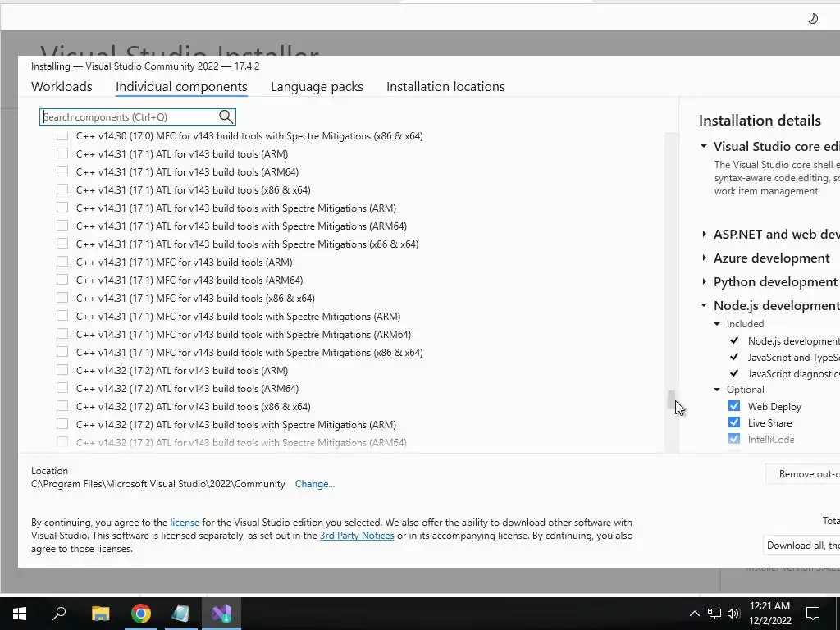The image size is (840, 630).
Task: Select the Individual components tab
Action: pyautogui.click(x=181, y=87)
